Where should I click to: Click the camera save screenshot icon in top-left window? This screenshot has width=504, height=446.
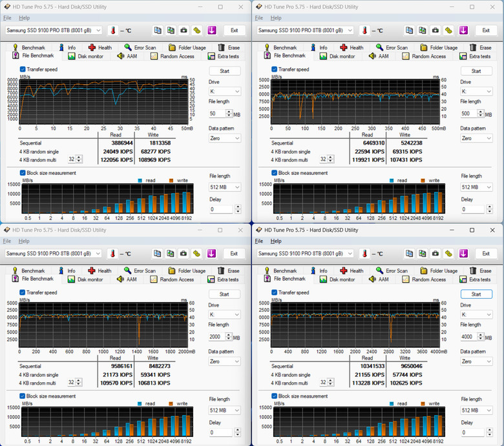pyautogui.click(x=184, y=30)
